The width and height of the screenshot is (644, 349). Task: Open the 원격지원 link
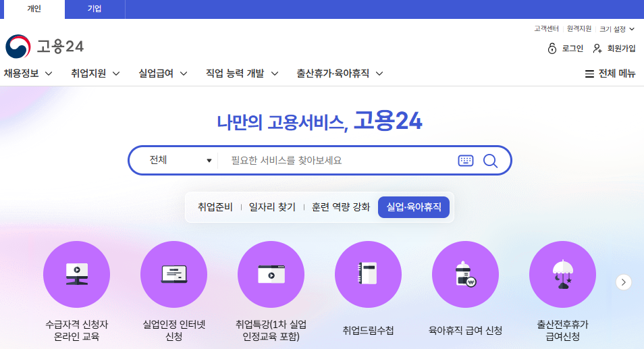[x=579, y=29]
